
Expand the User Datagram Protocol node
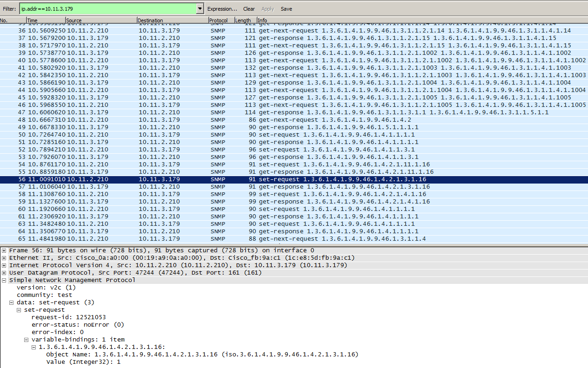tap(4, 273)
